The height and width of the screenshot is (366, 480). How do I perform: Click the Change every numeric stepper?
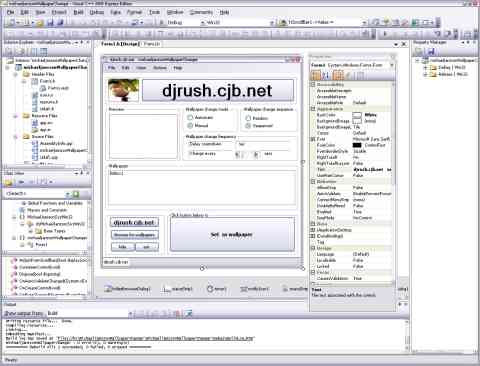(247, 154)
